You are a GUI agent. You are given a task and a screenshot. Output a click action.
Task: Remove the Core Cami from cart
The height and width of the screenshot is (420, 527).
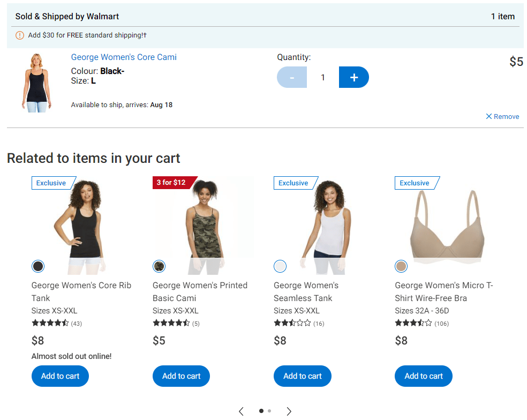(x=502, y=116)
